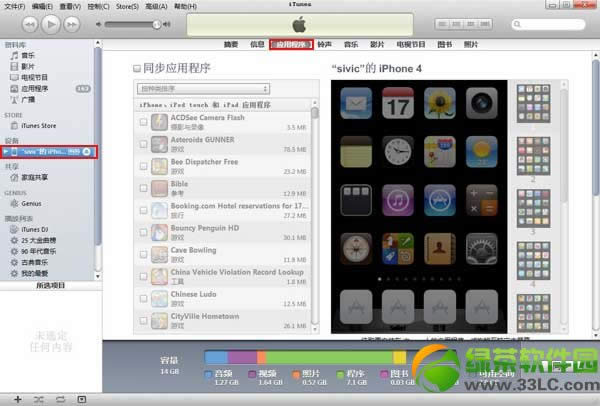Switch to the 应用程序 tab
This screenshot has height=406, width=600.
click(291, 44)
